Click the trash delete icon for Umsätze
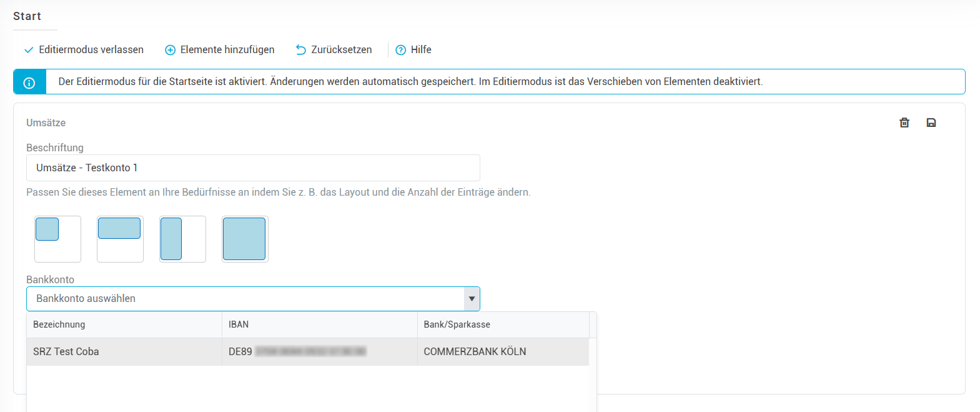The height and width of the screenshot is (412, 980). (904, 123)
